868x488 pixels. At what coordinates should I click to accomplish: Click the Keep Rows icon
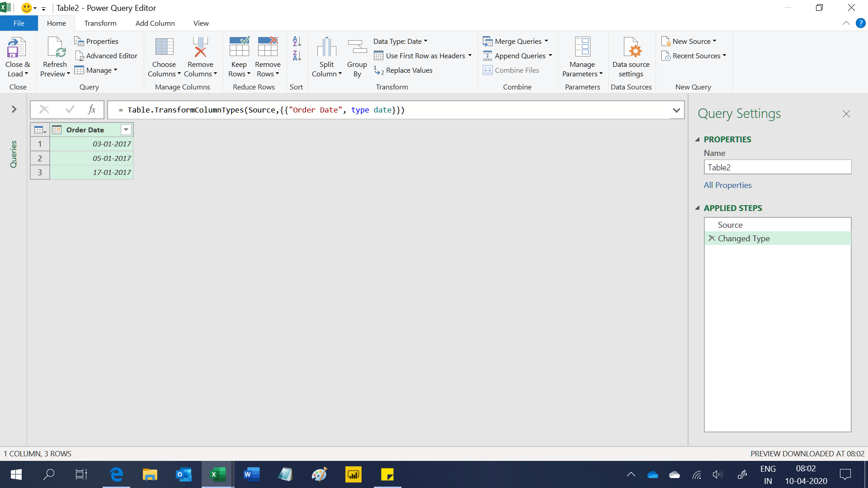click(x=239, y=47)
